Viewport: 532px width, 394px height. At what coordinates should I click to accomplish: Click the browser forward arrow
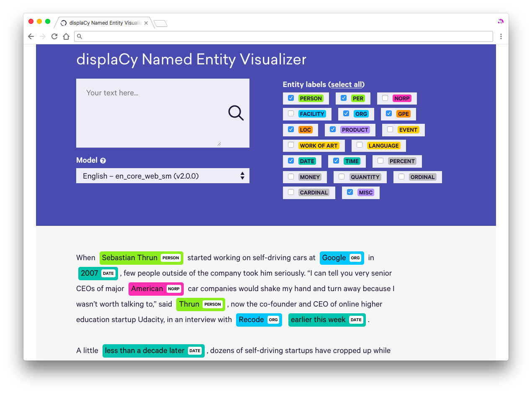[43, 36]
